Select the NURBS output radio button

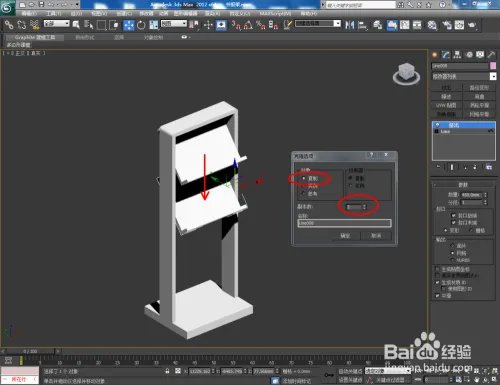tap(453, 260)
